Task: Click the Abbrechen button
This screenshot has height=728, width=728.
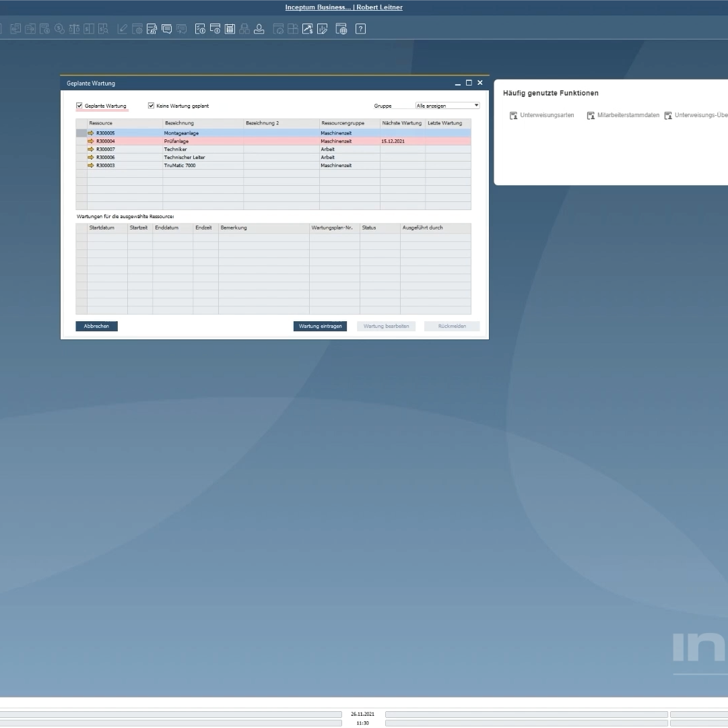Action: (x=96, y=327)
